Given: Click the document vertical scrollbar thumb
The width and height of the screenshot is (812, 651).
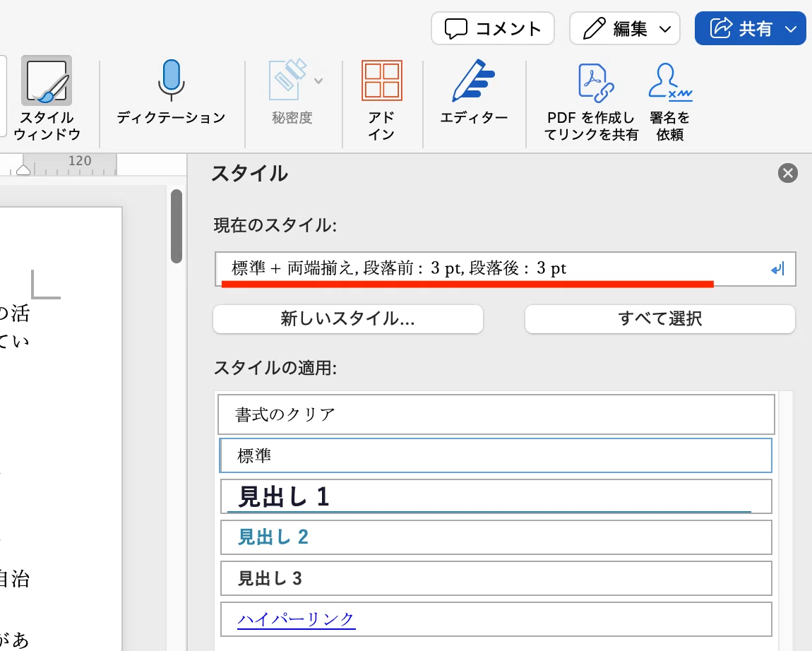Looking at the screenshot, I should 177,227.
